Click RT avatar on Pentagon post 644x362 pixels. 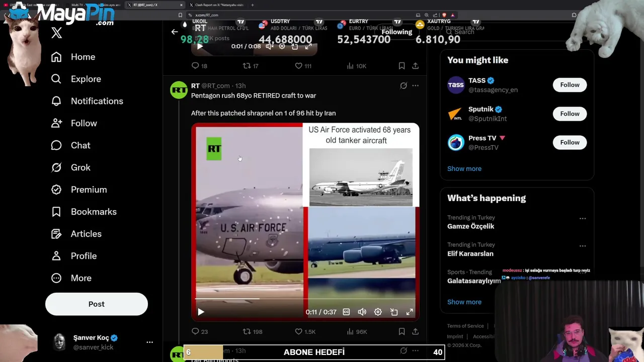click(179, 90)
